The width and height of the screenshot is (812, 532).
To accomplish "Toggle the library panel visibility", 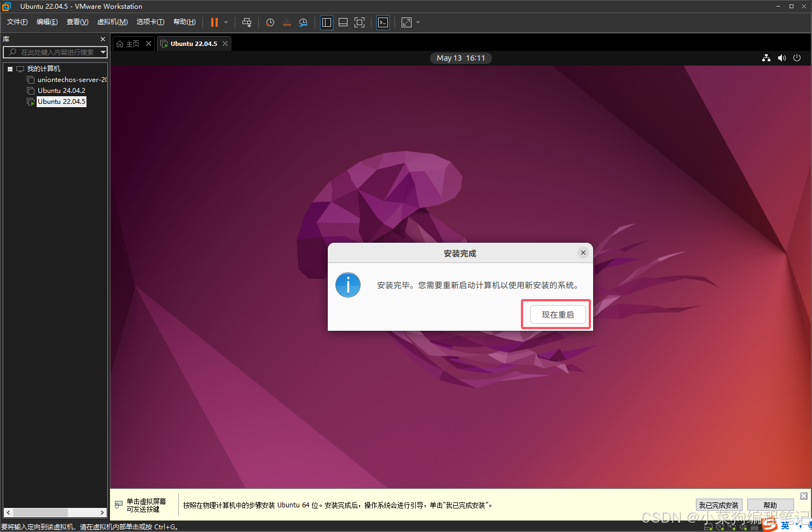I will (327, 22).
